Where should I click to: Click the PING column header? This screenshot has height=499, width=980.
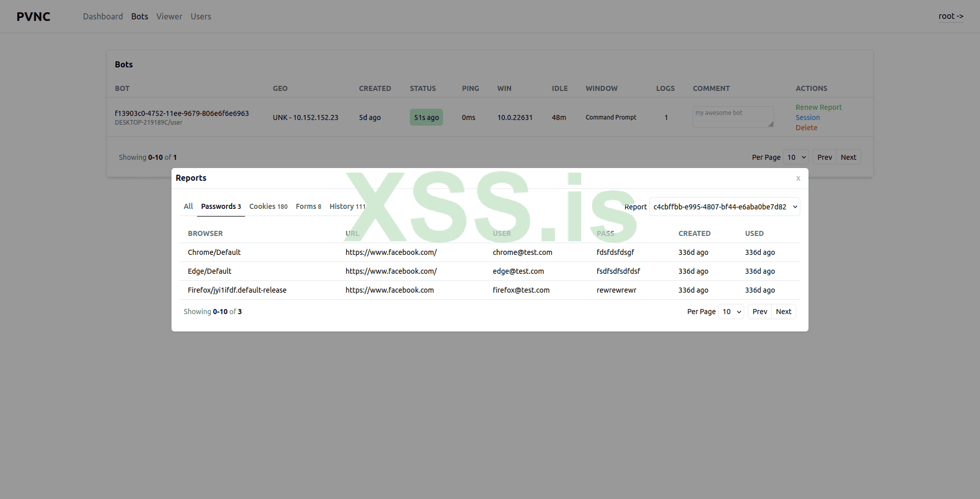click(471, 88)
